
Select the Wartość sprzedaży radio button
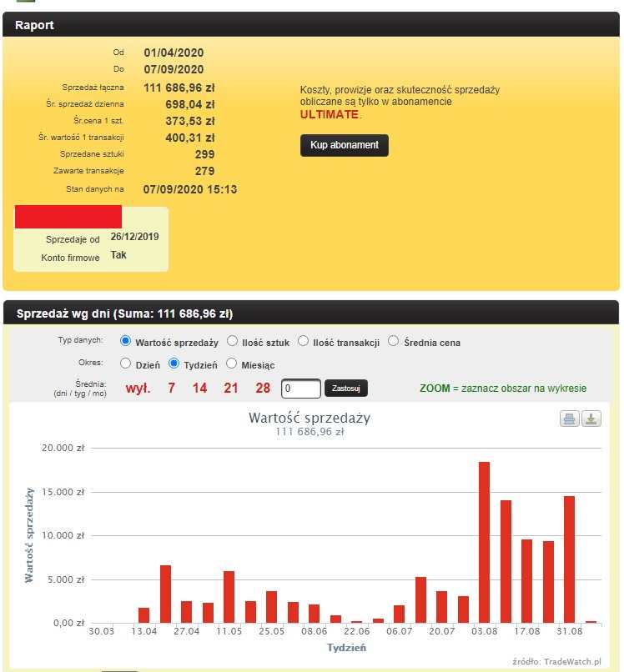126,341
